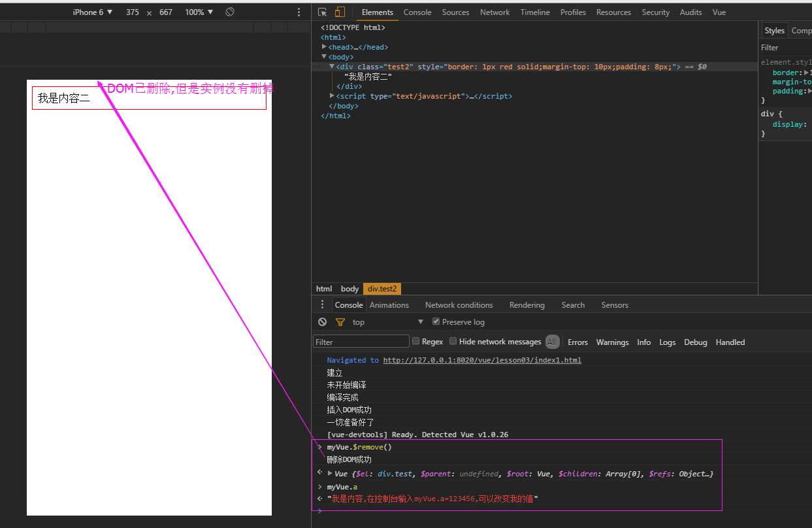This screenshot has width=812, height=528.
Task: Click the 删除DOM成功 console message
Action: (349, 459)
